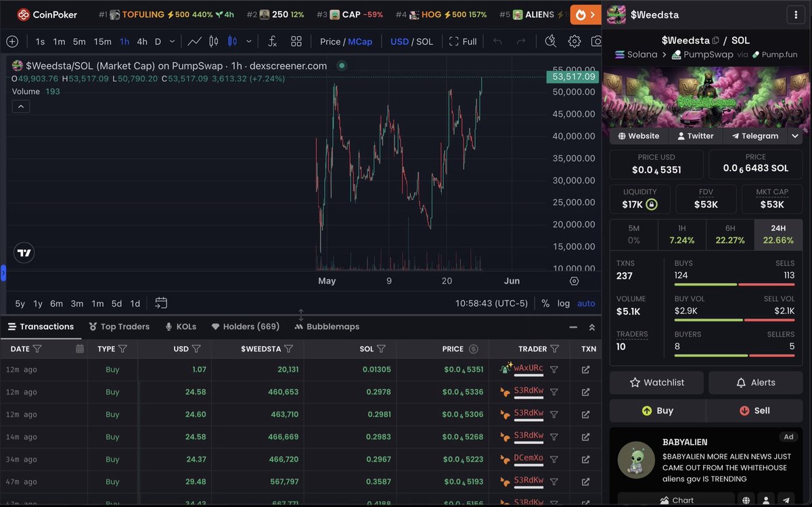Viewport: 812px width, 507px height.
Task: Open the Alerts button
Action: (x=755, y=382)
